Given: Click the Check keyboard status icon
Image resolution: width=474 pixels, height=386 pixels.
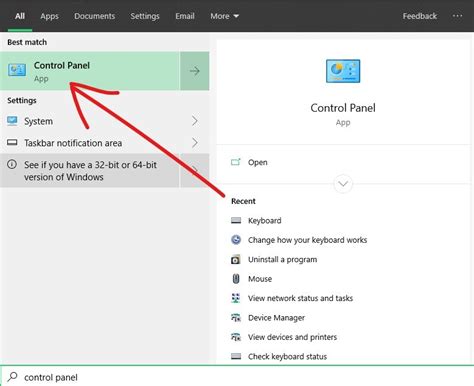Looking at the screenshot, I should point(236,356).
